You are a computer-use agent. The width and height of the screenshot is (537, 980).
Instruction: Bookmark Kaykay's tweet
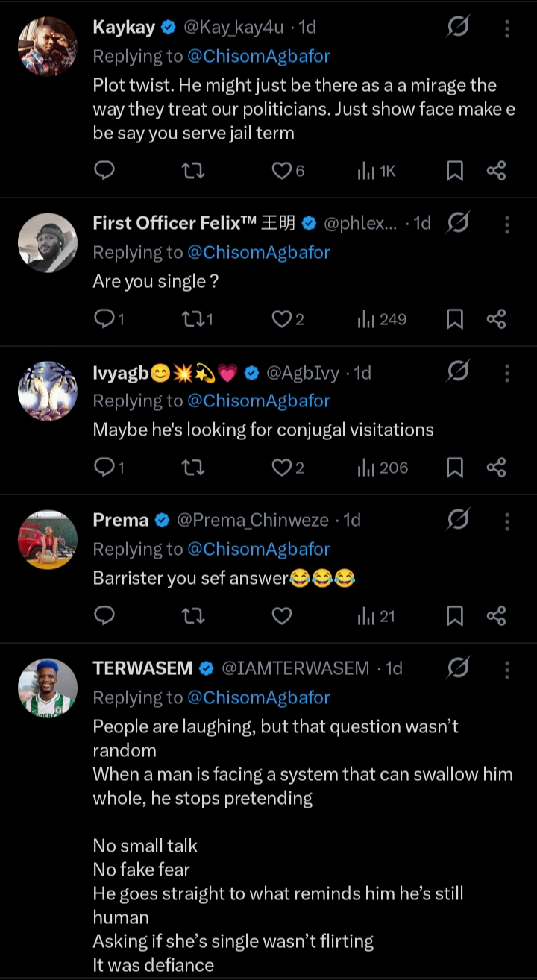coord(454,171)
